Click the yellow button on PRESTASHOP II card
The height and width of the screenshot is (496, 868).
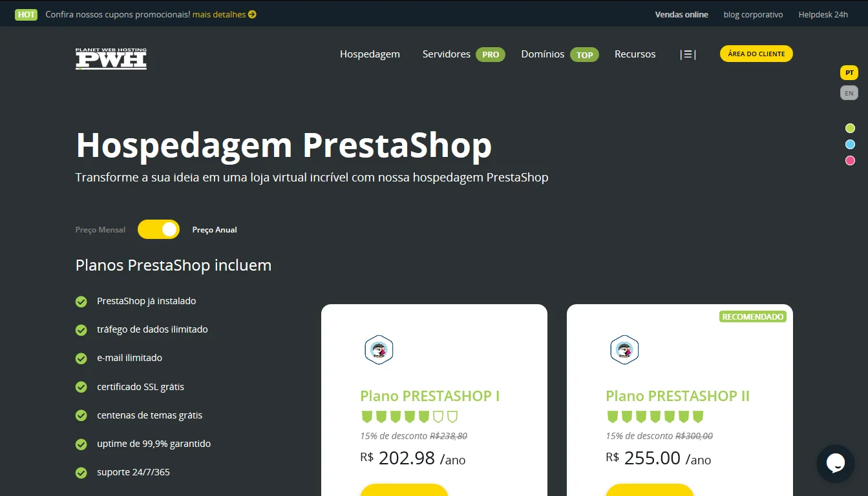coord(650,490)
